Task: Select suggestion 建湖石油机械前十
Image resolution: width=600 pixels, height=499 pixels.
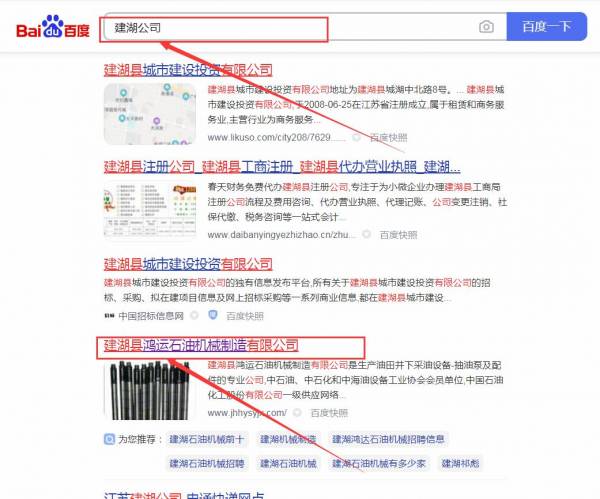Action: click(206, 439)
